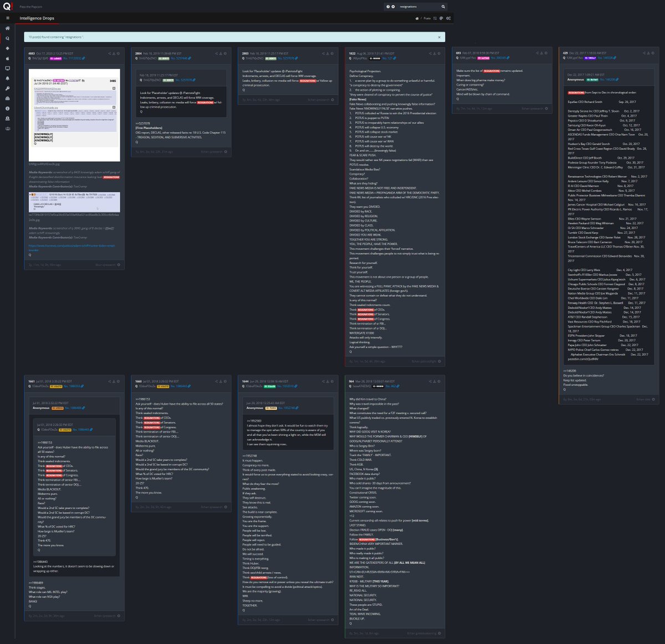Screen dimensions: 665x644
Task: Toggle post sort order arrows
Action: coord(435,18)
